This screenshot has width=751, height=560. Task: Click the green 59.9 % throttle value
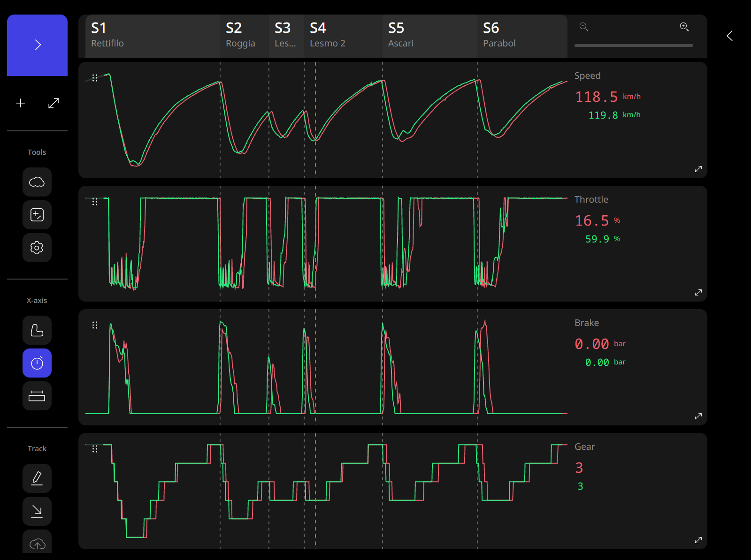pyautogui.click(x=603, y=239)
